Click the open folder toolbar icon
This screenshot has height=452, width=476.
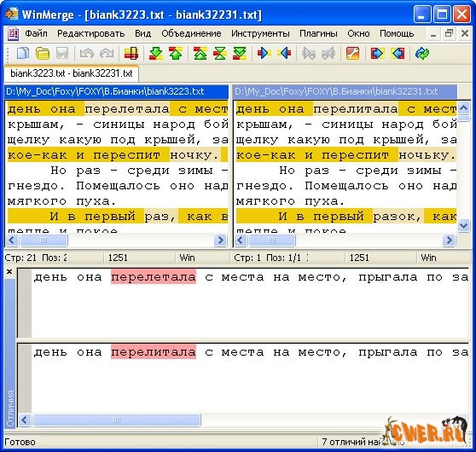(43, 54)
